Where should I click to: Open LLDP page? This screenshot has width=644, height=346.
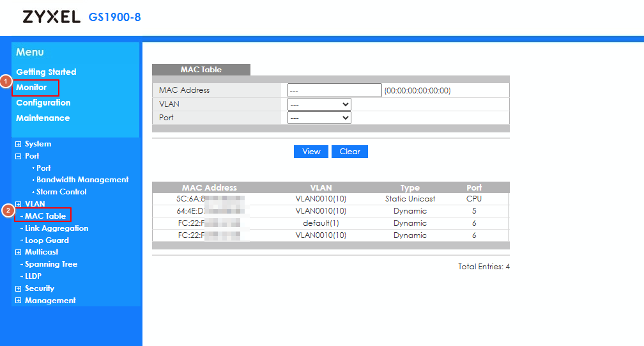pyautogui.click(x=33, y=276)
